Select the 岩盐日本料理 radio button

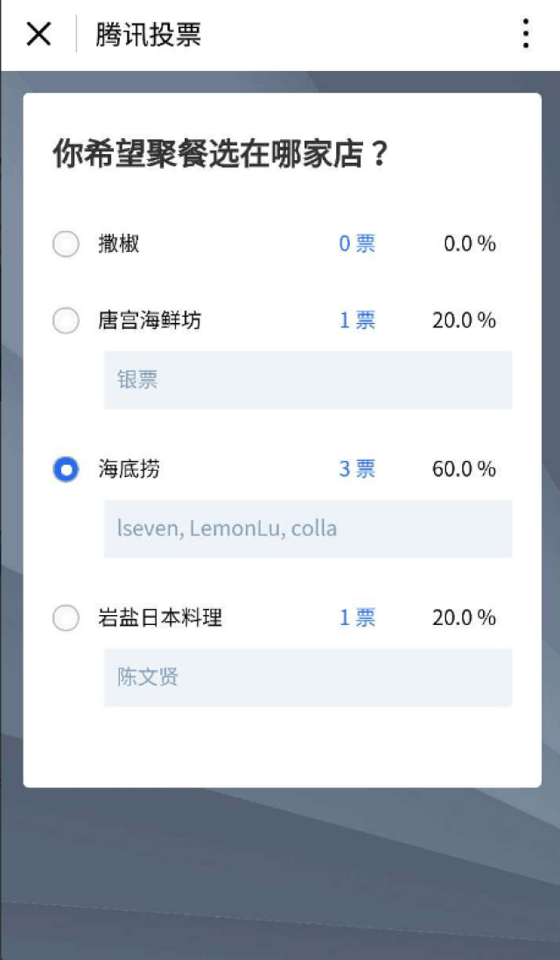[x=66, y=618]
